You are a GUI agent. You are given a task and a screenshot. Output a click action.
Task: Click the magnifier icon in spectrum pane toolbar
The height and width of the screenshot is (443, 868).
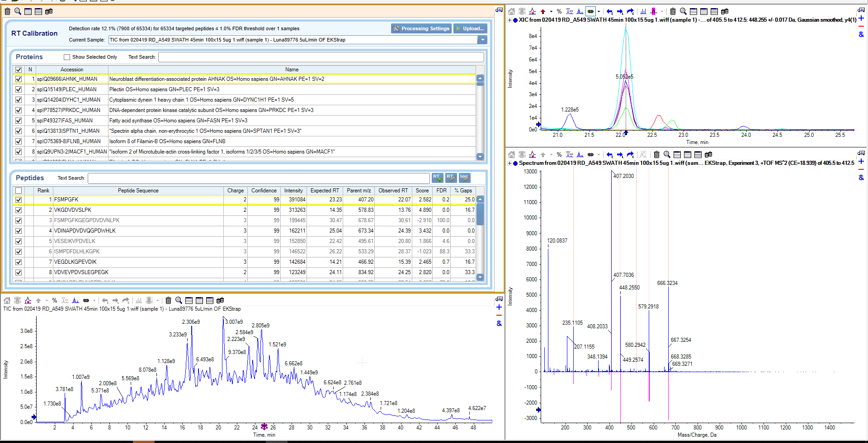coord(667,154)
